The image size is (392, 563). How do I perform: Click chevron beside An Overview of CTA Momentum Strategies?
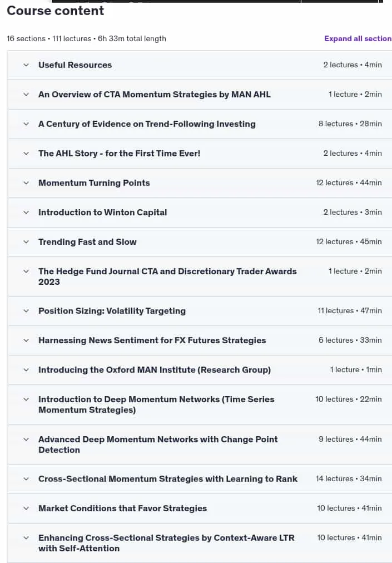[x=26, y=95]
